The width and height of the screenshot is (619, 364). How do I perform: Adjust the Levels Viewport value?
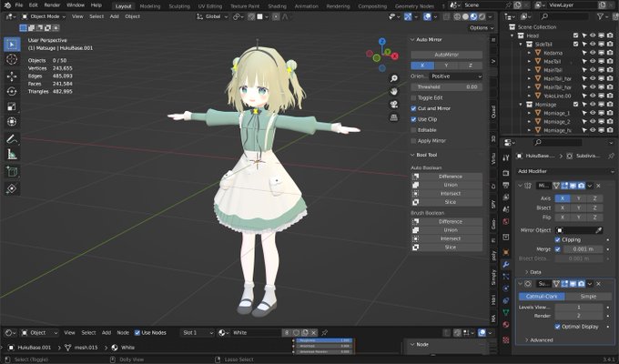tap(579, 308)
